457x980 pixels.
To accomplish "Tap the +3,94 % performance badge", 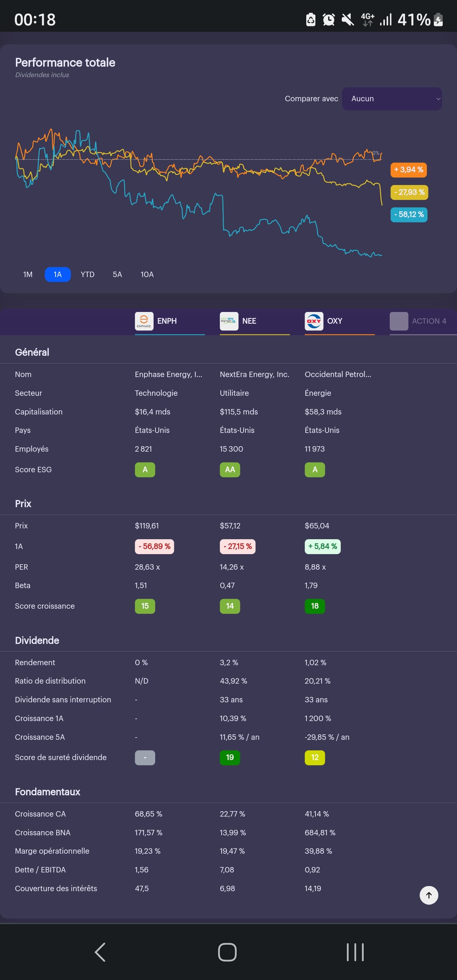I will tap(408, 170).
